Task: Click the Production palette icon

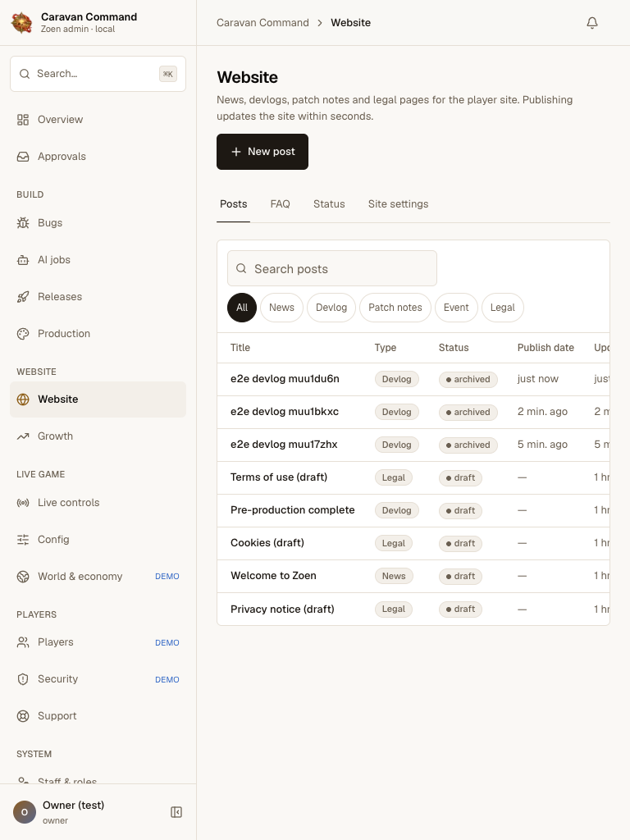Action: tap(23, 334)
